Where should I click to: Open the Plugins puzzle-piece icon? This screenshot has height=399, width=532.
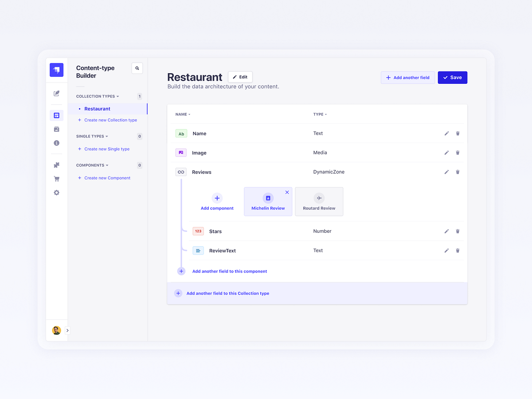click(56, 164)
